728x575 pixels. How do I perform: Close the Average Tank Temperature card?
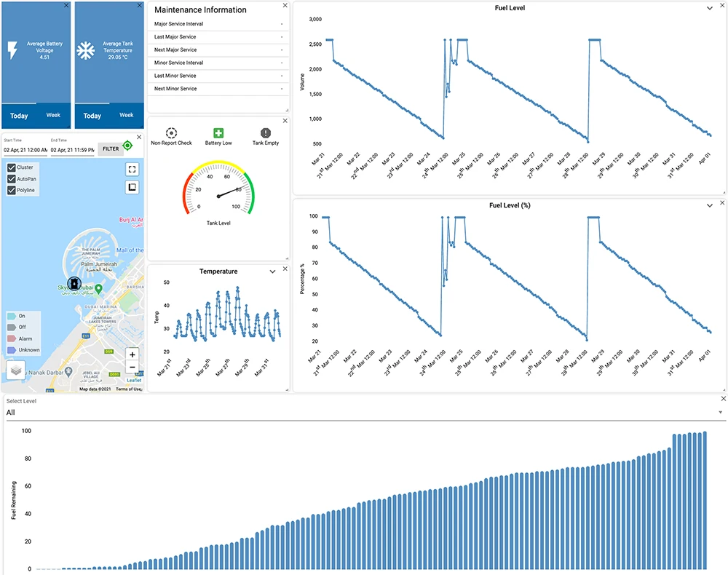pyautogui.click(x=140, y=5)
